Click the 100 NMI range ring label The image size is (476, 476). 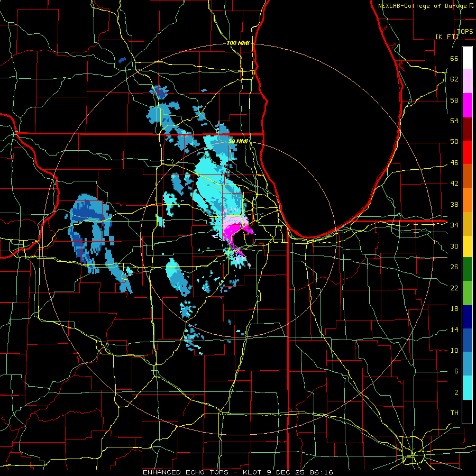[238, 43]
